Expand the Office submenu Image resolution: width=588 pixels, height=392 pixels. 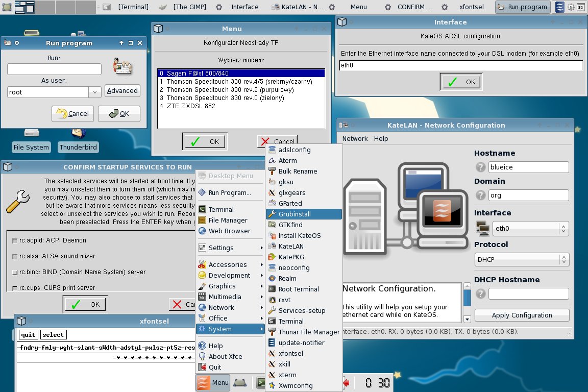[x=230, y=318]
